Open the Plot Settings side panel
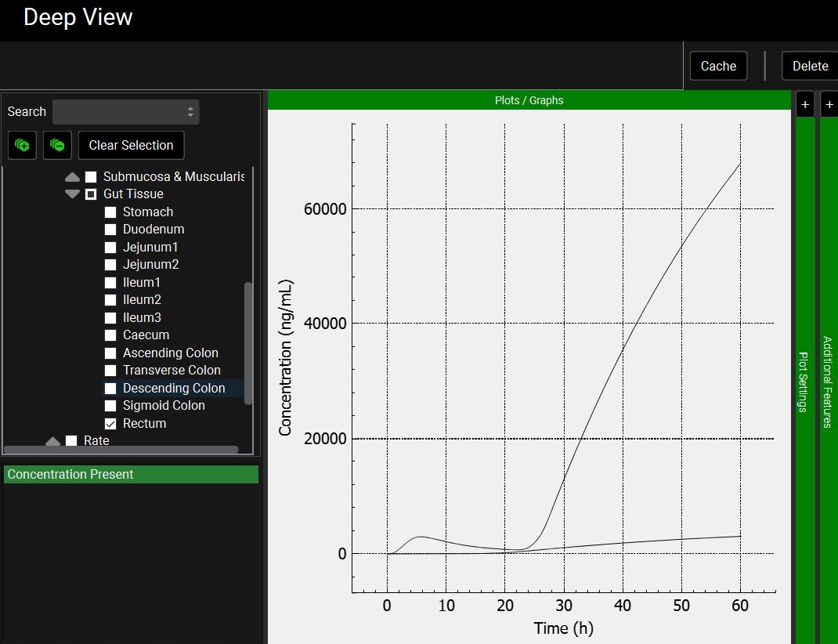 [804, 382]
